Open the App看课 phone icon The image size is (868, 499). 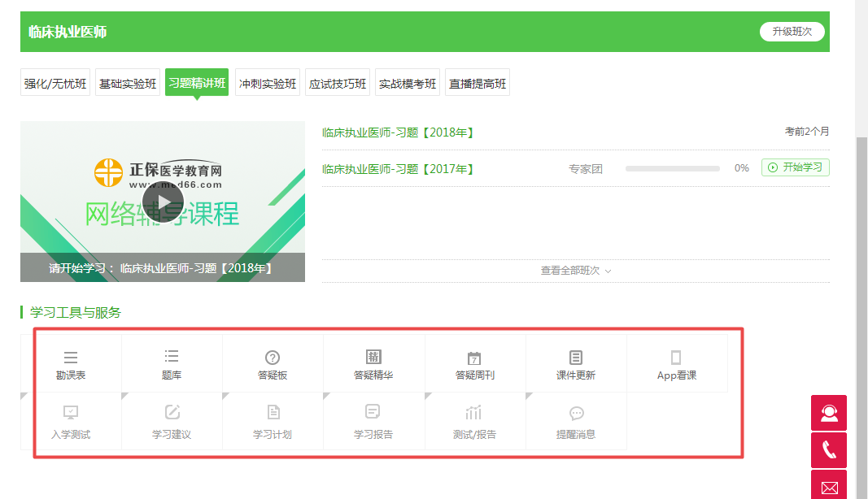(x=676, y=358)
